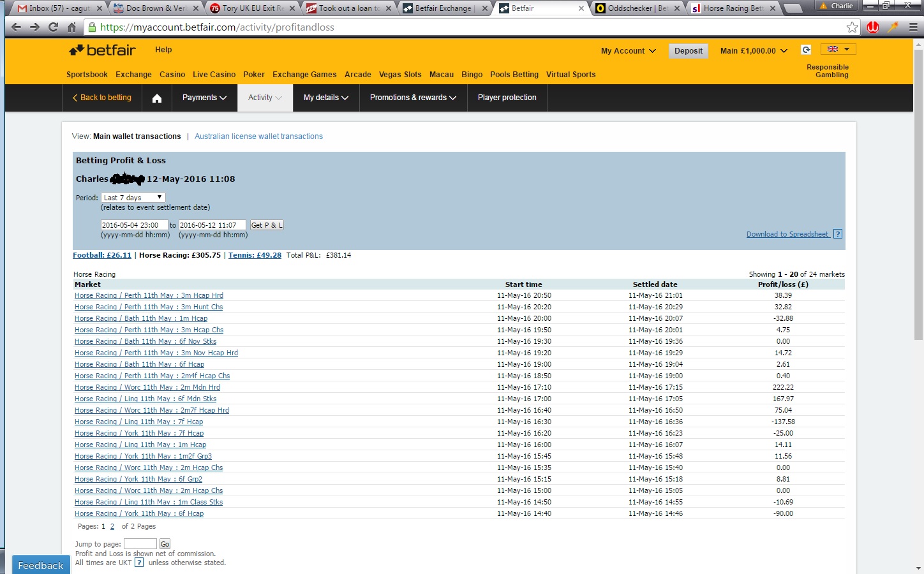Click the end date field 2016-05-12 11:07
This screenshot has height=574, width=924.
click(x=212, y=225)
